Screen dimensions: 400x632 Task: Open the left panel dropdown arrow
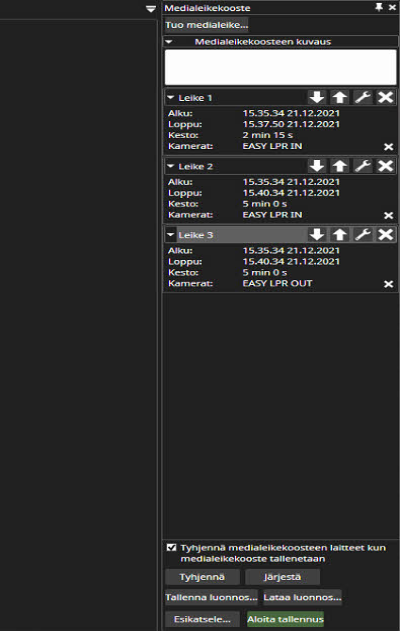pos(150,9)
